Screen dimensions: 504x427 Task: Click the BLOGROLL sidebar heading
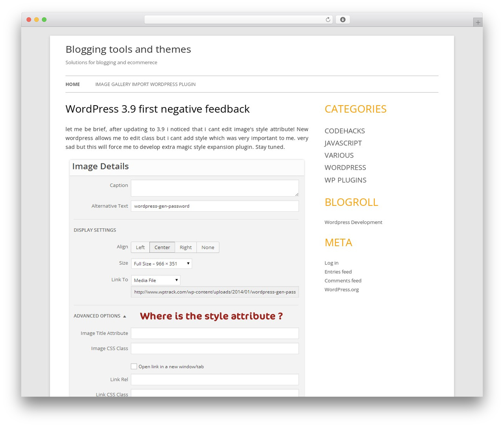(351, 202)
